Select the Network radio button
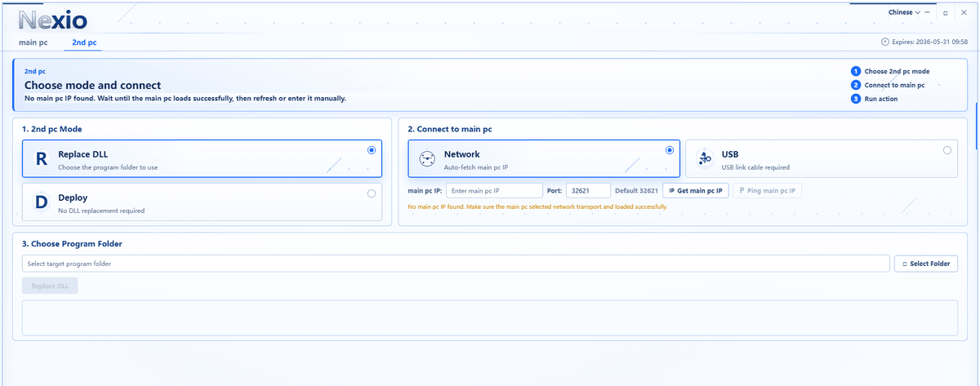Screen dimensions: 980x386 click(670, 150)
